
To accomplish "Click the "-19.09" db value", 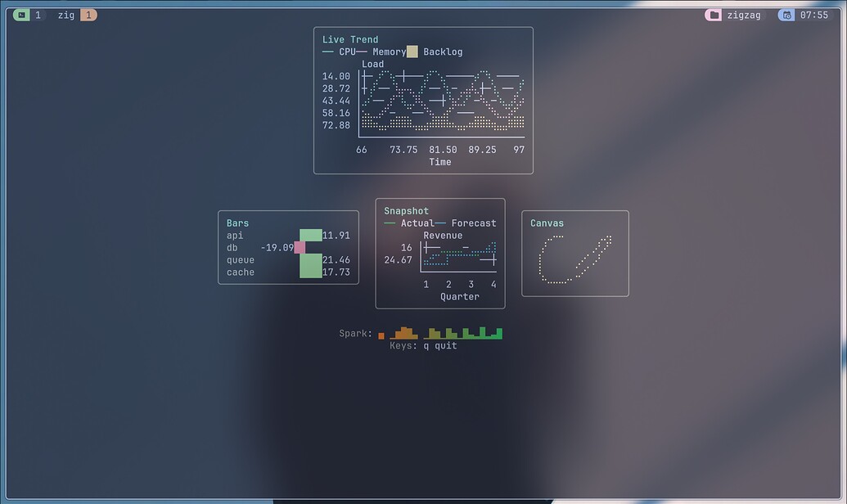I will tap(277, 248).
